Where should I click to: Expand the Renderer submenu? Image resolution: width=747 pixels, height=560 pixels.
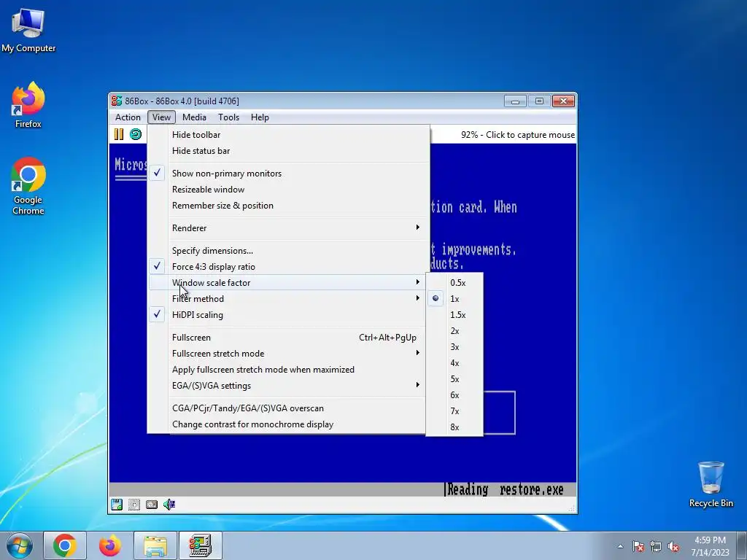click(x=289, y=228)
